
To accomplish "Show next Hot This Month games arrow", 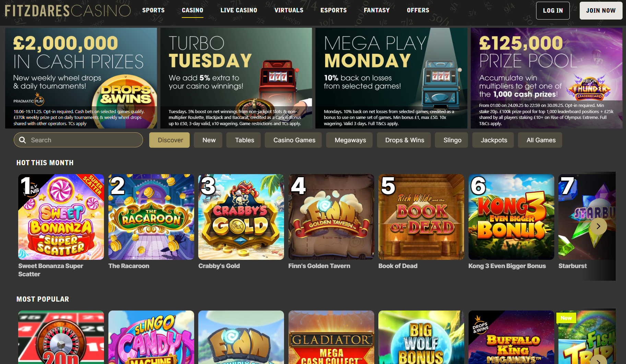I will point(598,226).
